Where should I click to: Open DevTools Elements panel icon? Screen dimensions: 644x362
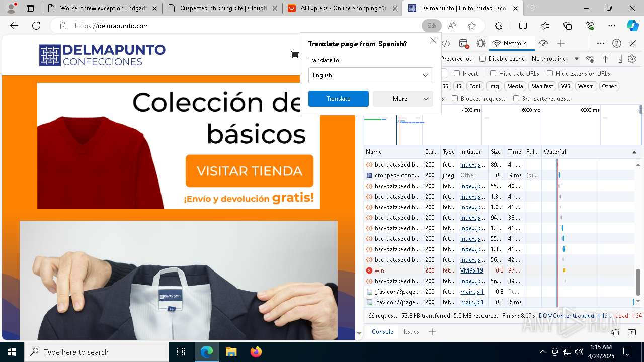pyautogui.click(x=446, y=43)
